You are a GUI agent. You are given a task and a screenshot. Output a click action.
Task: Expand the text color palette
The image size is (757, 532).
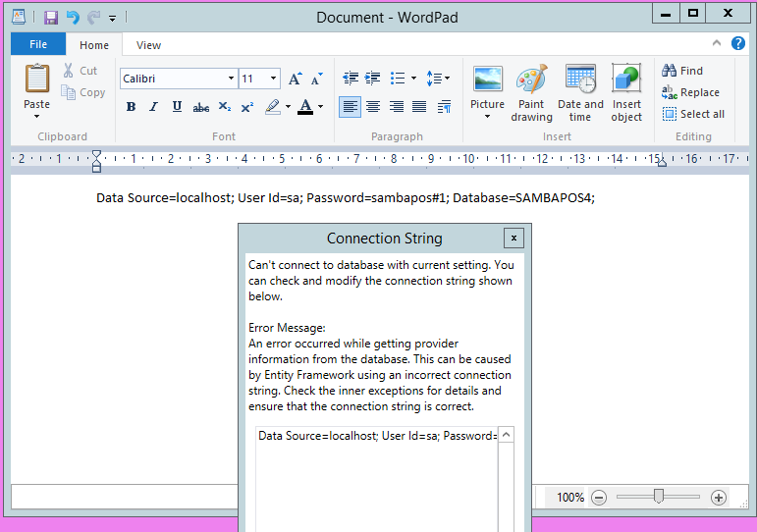321,107
